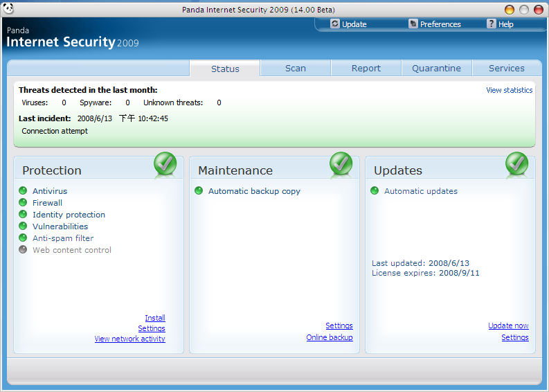
Task: Click the red close window button
Action: coord(539,10)
